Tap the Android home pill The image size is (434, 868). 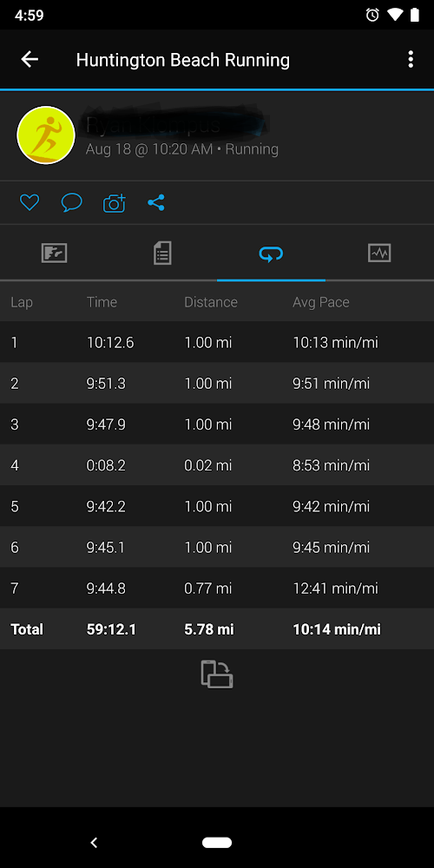(217, 843)
